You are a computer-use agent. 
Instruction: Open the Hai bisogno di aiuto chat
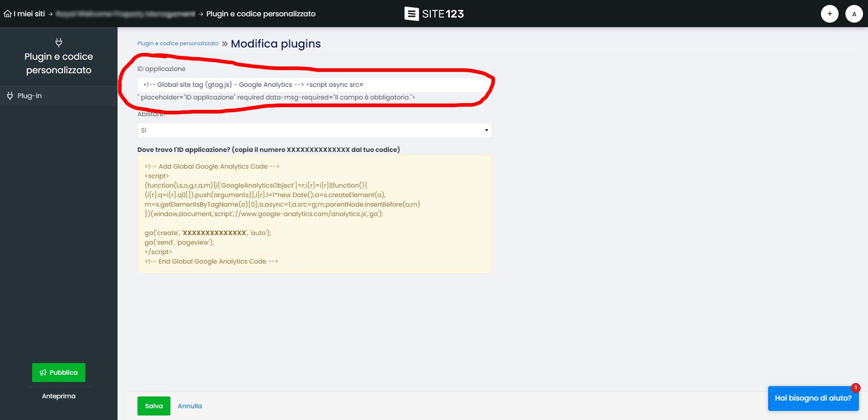(812, 398)
